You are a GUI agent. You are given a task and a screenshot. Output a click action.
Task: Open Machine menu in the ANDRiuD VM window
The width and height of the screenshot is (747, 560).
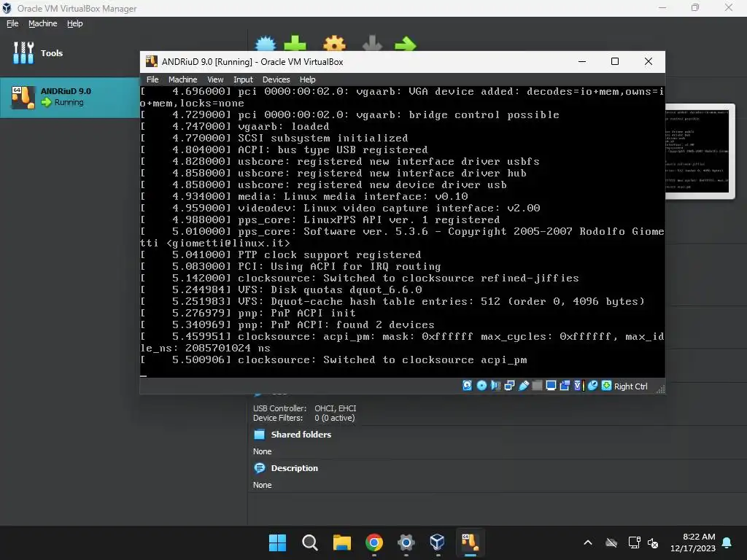(182, 79)
